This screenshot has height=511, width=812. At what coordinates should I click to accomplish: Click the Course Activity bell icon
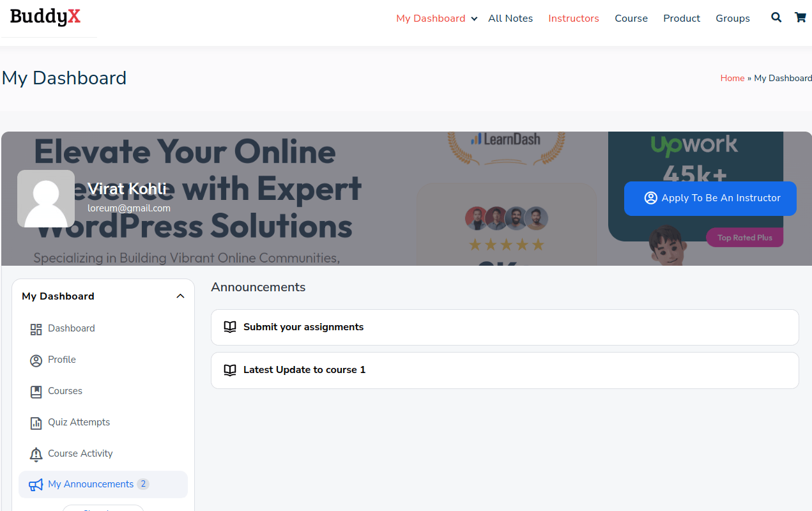pos(36,454)
